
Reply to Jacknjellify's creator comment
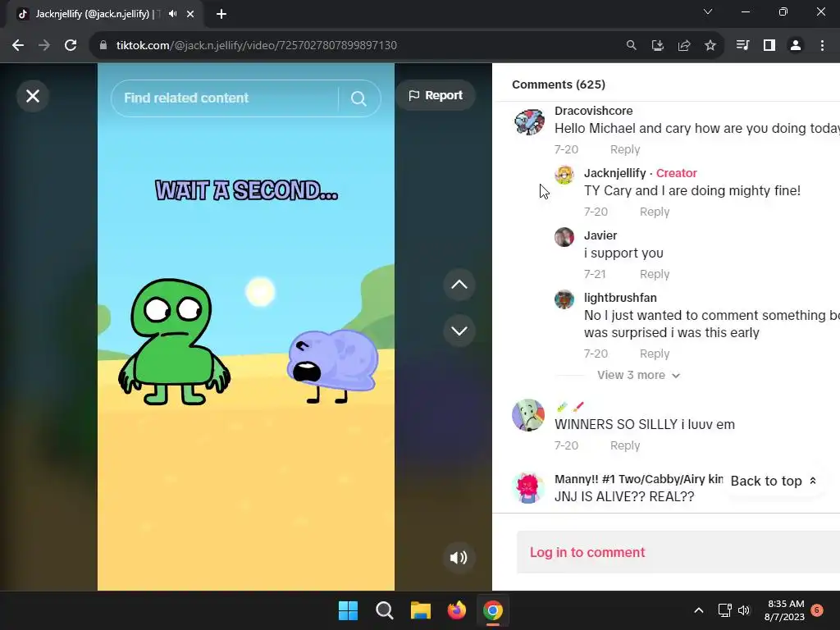654,212
